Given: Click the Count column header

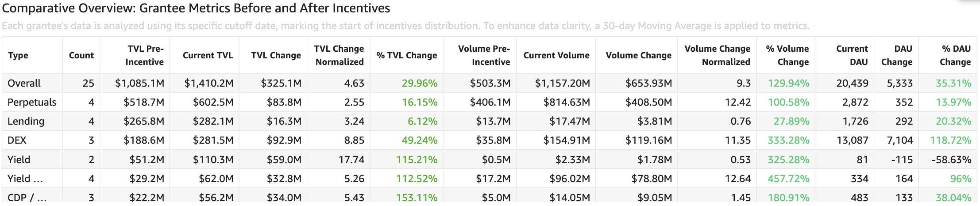Looking at the screenshot, I should tap(81, 55).
